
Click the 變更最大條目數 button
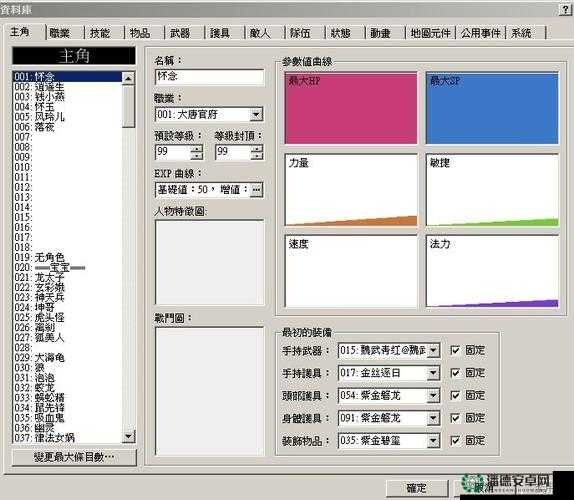tap(74, 457)
